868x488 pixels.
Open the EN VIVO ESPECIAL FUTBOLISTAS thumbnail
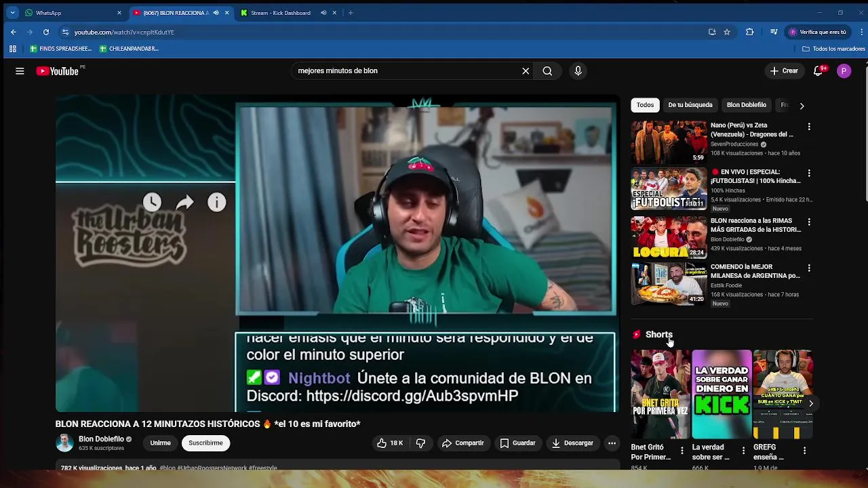[669, 189]
